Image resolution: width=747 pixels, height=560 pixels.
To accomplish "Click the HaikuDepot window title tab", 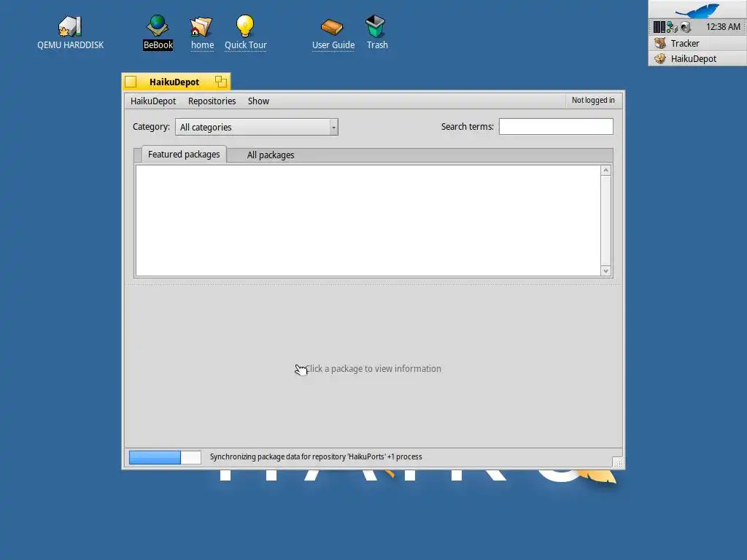I will (x=174, y=82).
